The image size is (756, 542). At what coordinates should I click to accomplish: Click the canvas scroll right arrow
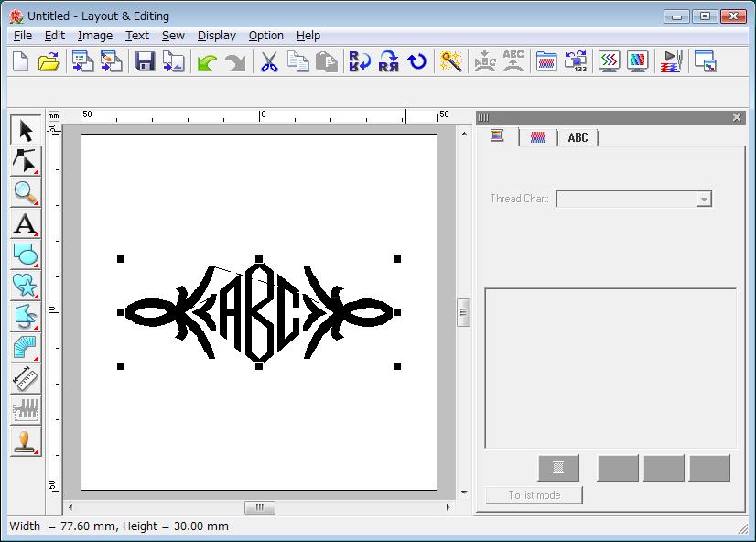click(448, 507)
